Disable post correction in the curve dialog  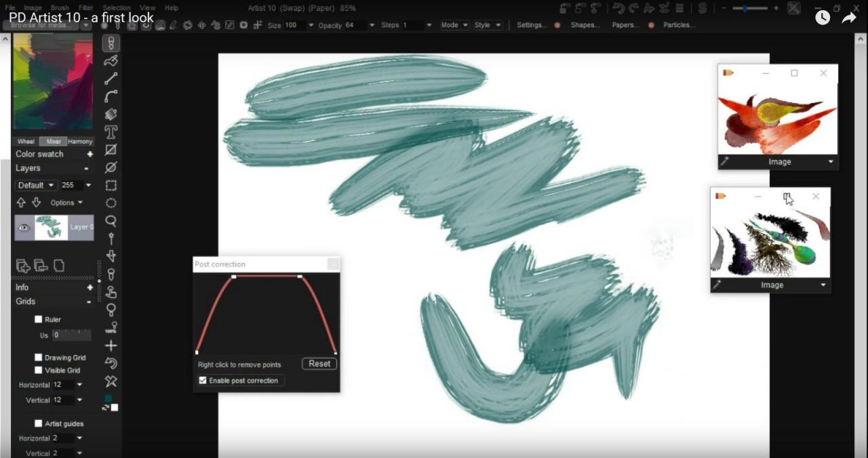[x=202, y=380]
